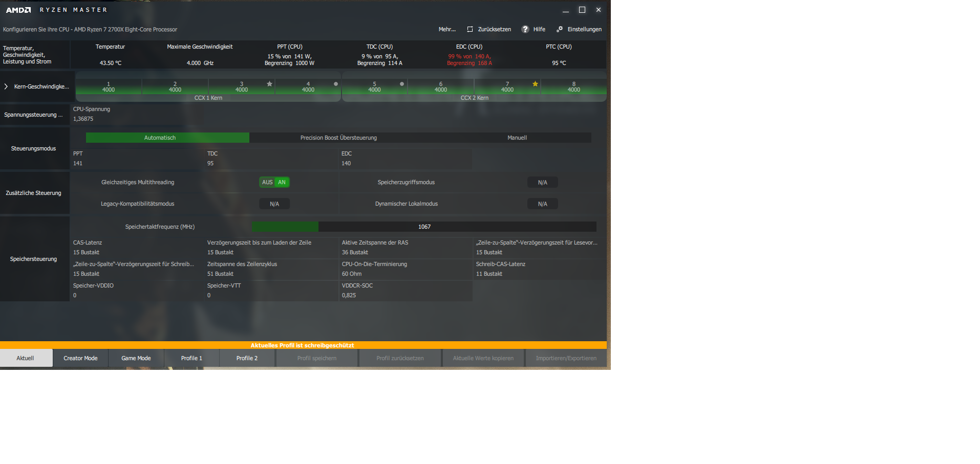Screen dimensions: 980x464
Task: Adjust Speichertaktfrequenz slider showing 1067
Action: click(x=424, y=227)
